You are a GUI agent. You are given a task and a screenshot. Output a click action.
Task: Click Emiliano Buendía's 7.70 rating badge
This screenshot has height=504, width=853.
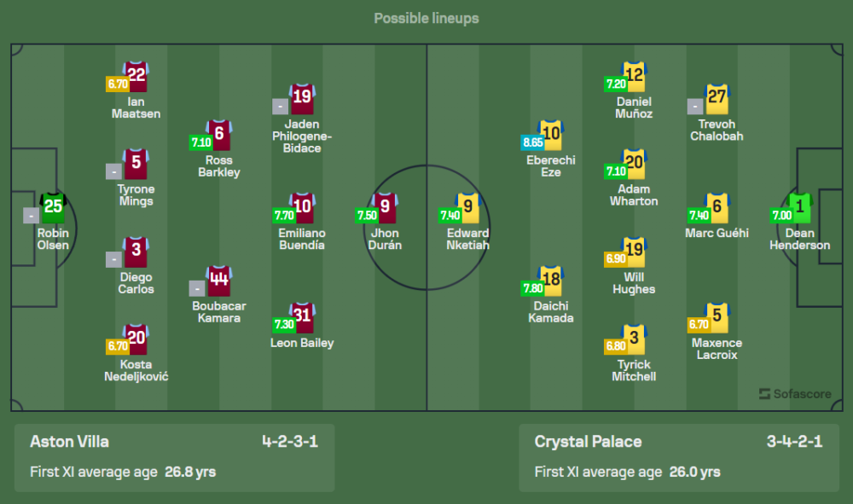(x=284, y=216)
